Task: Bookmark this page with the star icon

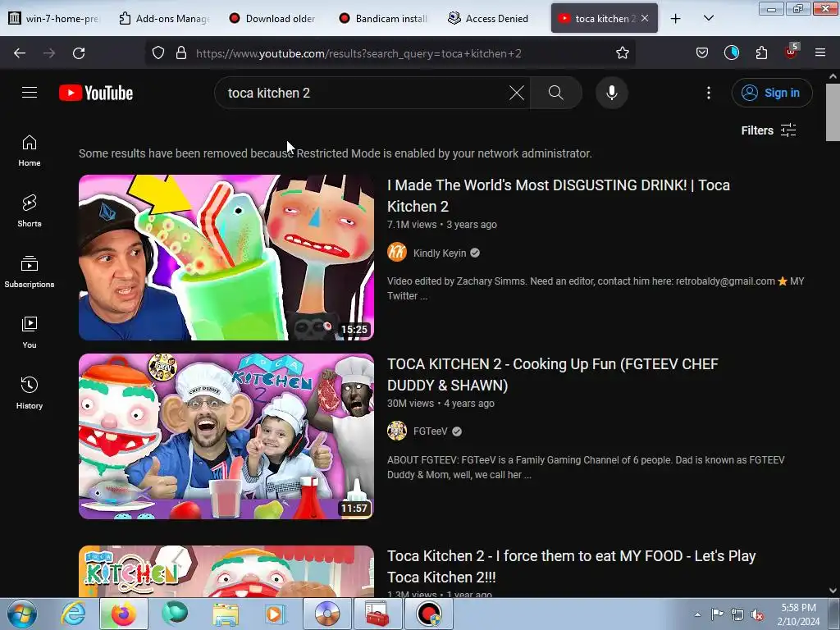Action: pos(622,53)
